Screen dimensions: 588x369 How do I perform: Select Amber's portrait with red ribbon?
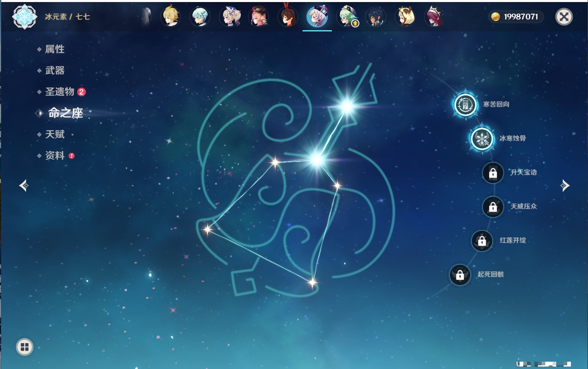click(x=288, y=17)
